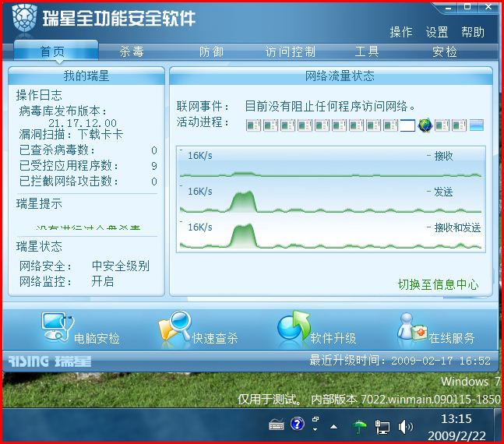Open language bar options small arrow
This screenshot has height=444, width=504.
pos(315,429)
